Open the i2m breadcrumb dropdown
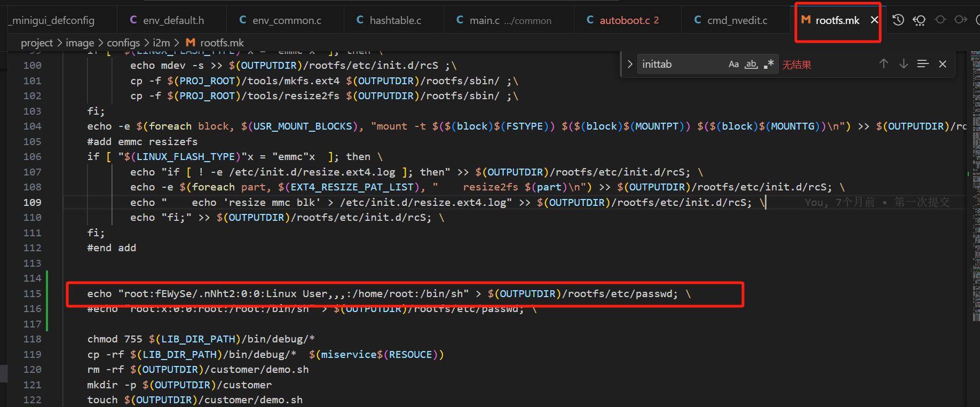The height and width of the screenshot is (407, 980). [x=161, y=43]
